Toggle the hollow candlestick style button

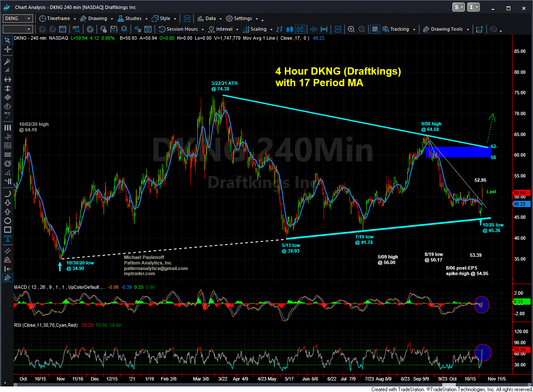coord(300,29)
